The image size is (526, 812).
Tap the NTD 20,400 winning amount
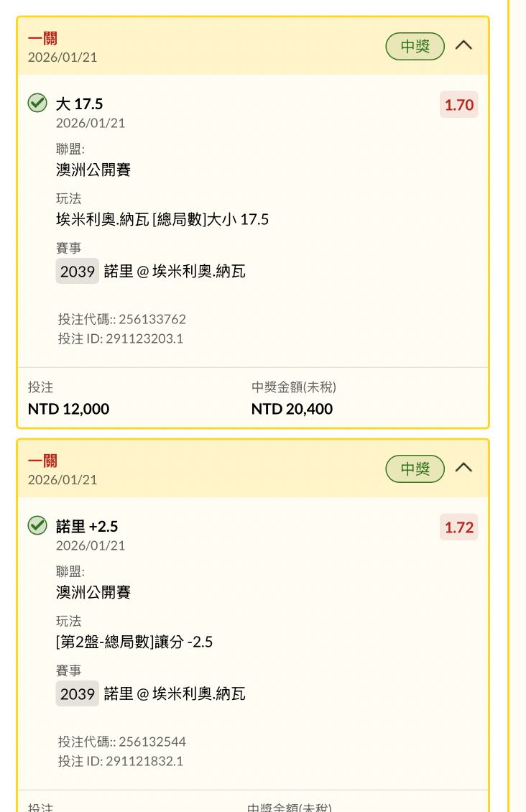point(292,410)
